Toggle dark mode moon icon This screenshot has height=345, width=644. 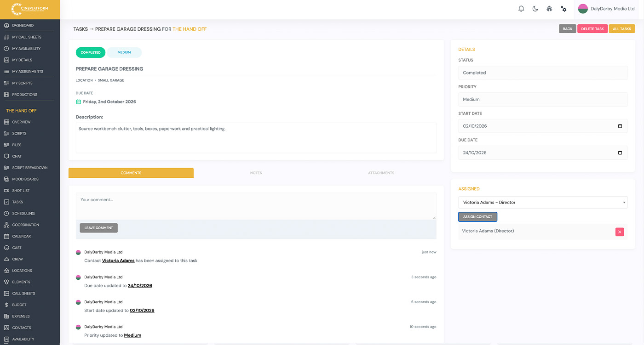(535, 9)
